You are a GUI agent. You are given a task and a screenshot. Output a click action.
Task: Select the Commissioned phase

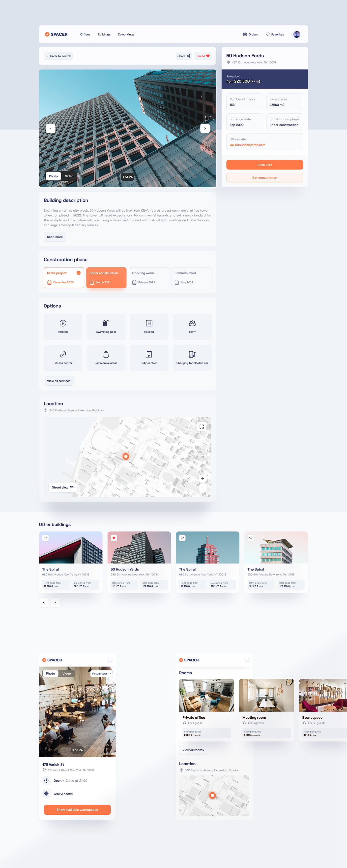point(191,278)
